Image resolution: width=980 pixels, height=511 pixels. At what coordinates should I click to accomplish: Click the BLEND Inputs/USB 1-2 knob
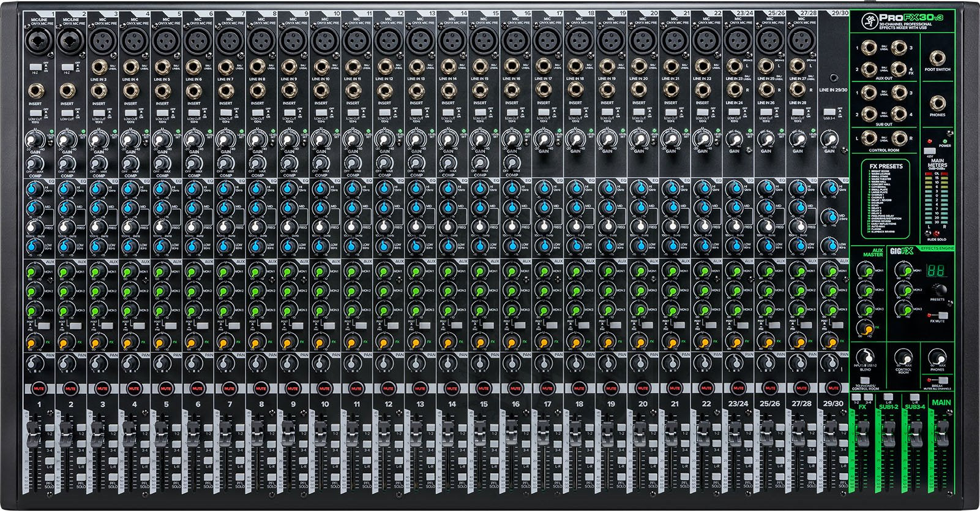click(865, 358)
